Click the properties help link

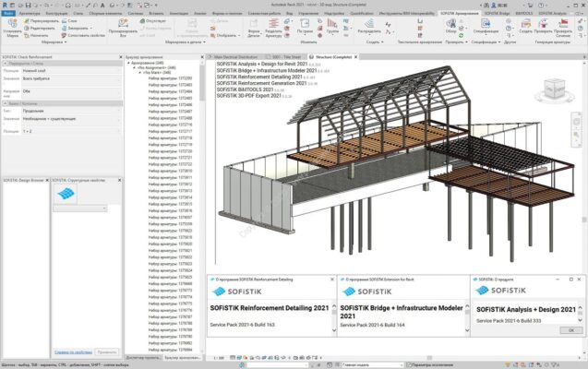point(72,351)
